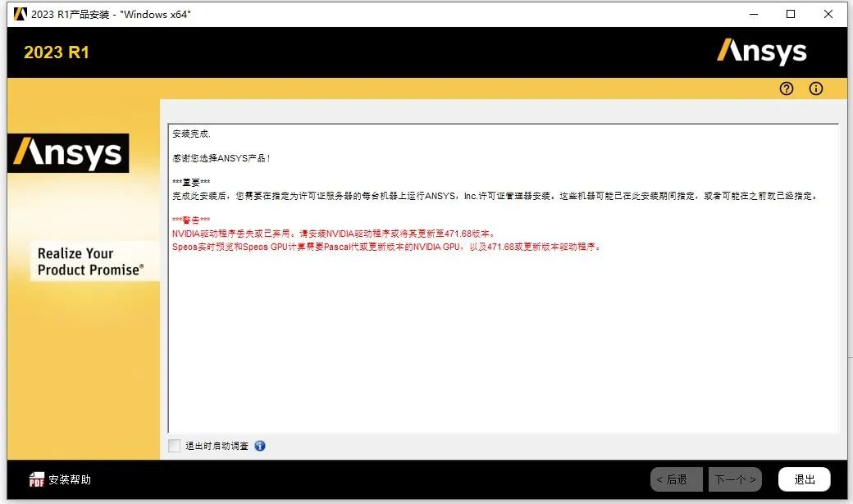Viewport: 853px width, 504px height.
Task: Click the Ansys logo on the left sidebar
Action: coord(68,152)
